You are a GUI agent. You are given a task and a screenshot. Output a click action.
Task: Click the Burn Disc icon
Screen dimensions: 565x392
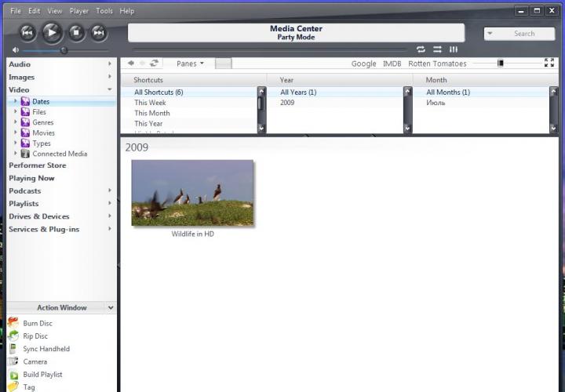click(13, 323)
